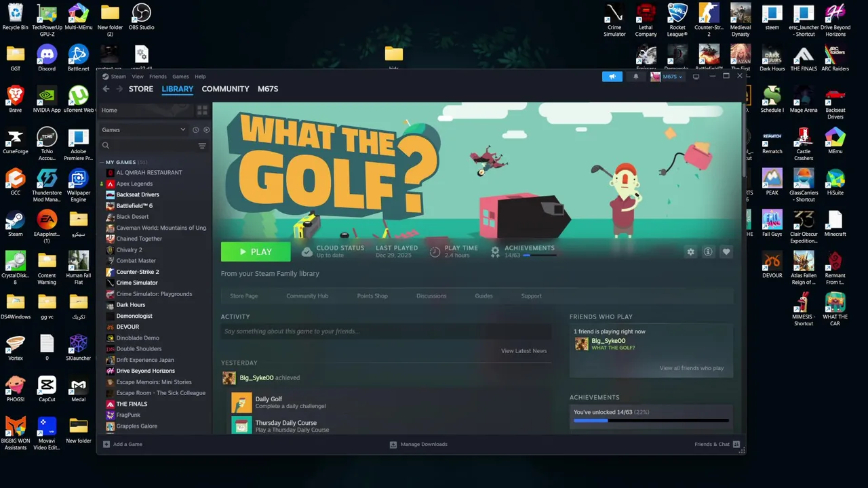Open the Store Page link
Image resolution: width=868 pixels, height=488 pixels.
[x=243, y=296]
